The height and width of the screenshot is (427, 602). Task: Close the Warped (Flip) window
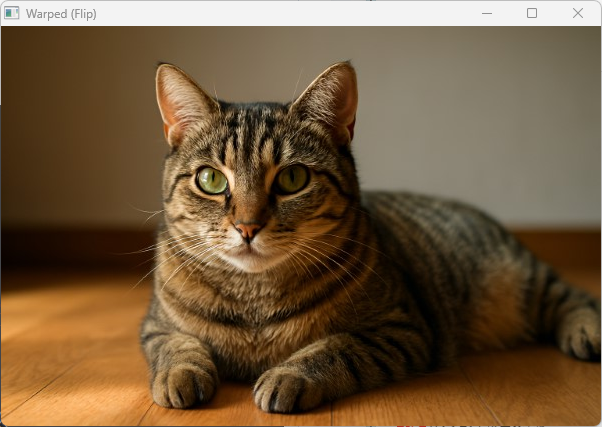pyautogui.click(x=578, y=13)
